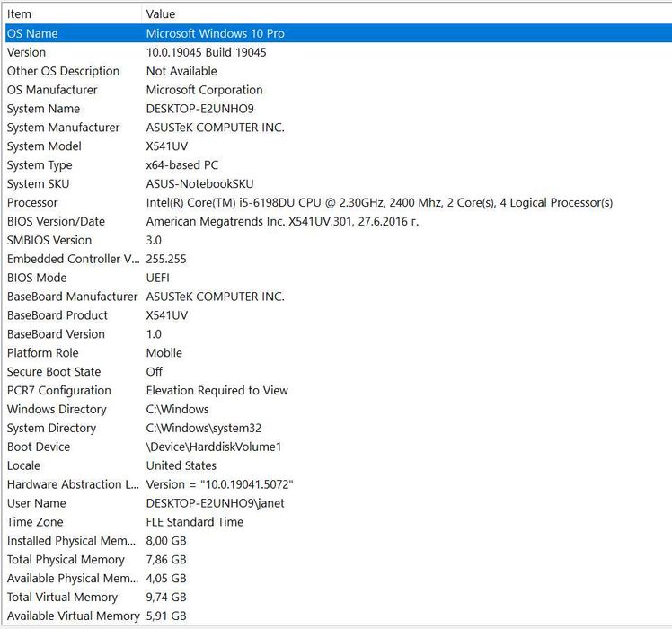The width and height of the screenshot is (672, 629).
Task: Select the Windows Directory row
Action: click(339, 410)
